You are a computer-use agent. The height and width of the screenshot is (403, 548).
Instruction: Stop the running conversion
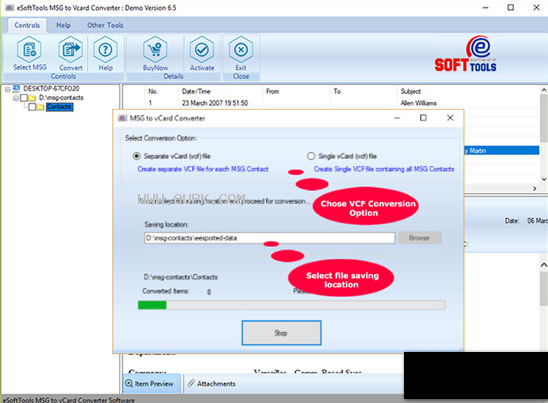tap(281, 333)
